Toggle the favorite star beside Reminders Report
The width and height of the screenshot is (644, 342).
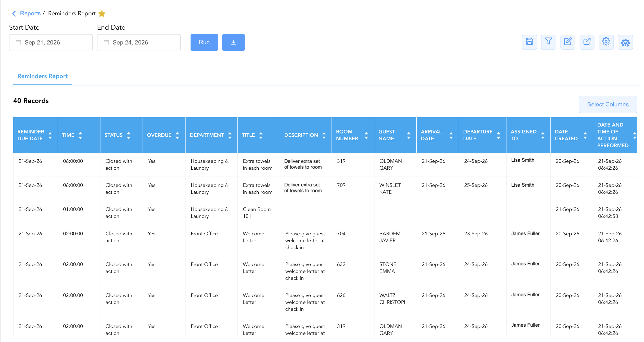coord(102,13)
